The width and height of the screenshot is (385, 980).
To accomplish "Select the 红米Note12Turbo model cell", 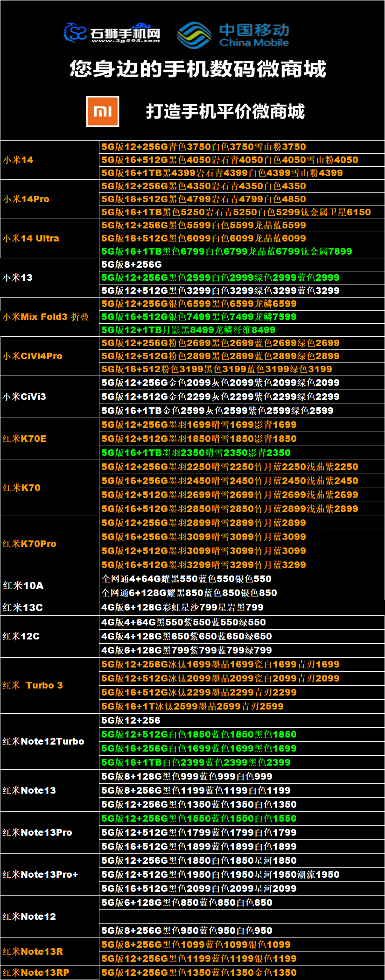I will 50,741.
